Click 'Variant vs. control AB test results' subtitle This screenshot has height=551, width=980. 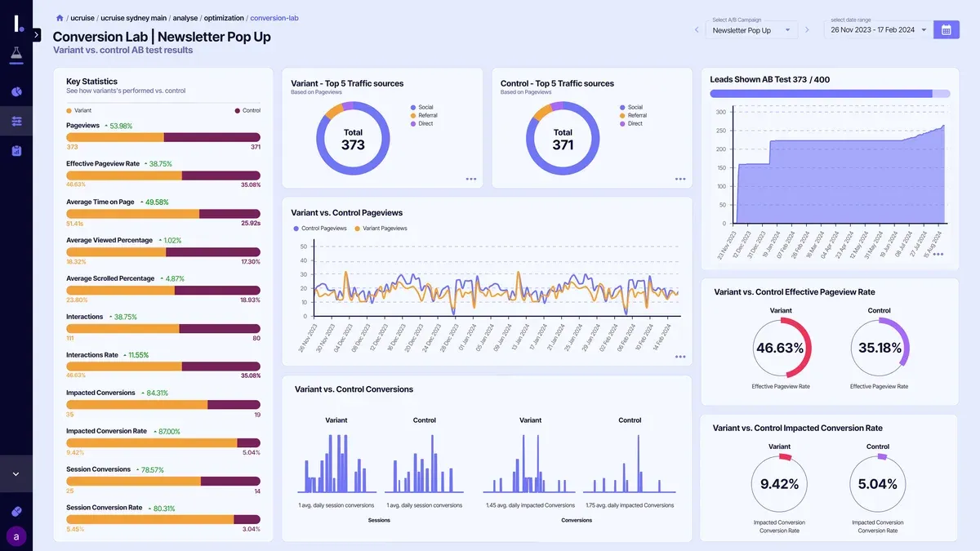click(123, 50)
